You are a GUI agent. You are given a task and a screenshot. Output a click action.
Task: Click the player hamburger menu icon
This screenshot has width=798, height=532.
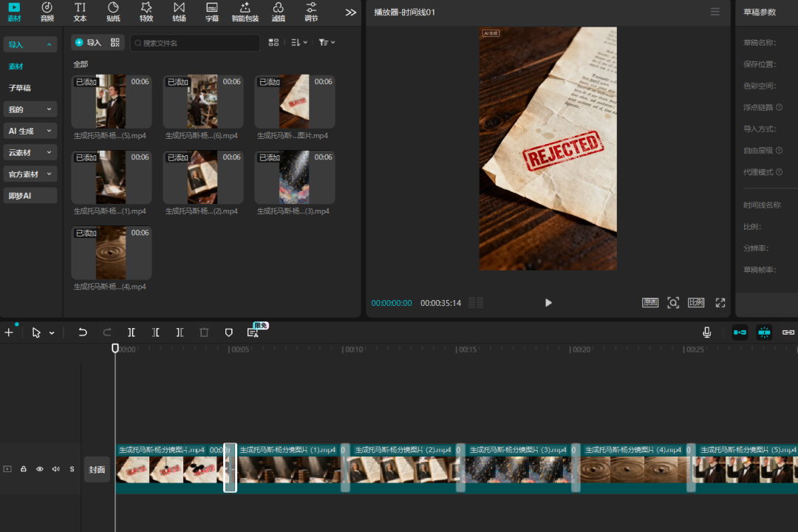pyautogui.click(x=715, y=12)
